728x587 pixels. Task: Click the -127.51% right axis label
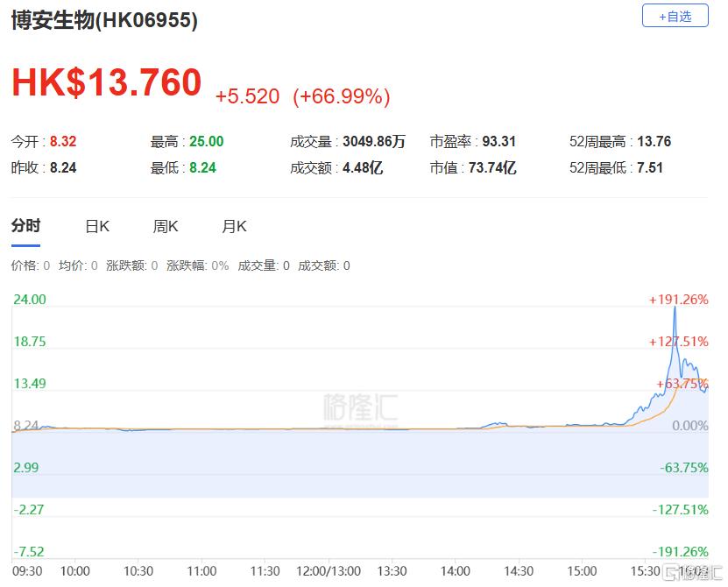coord(681,509)
